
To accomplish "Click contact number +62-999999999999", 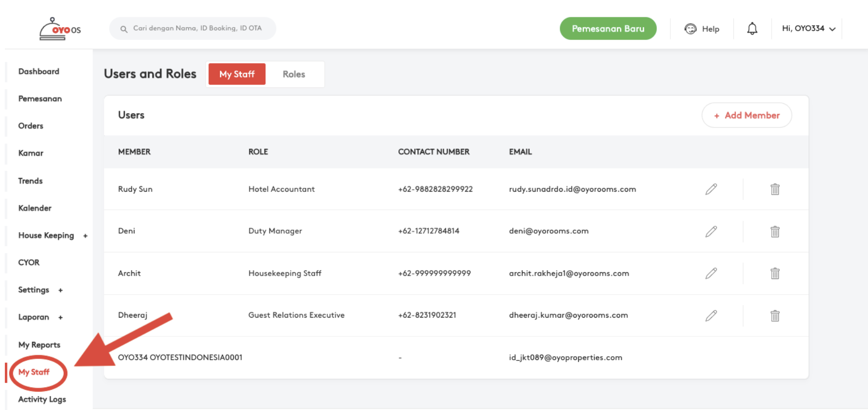I will pos(434,273).
